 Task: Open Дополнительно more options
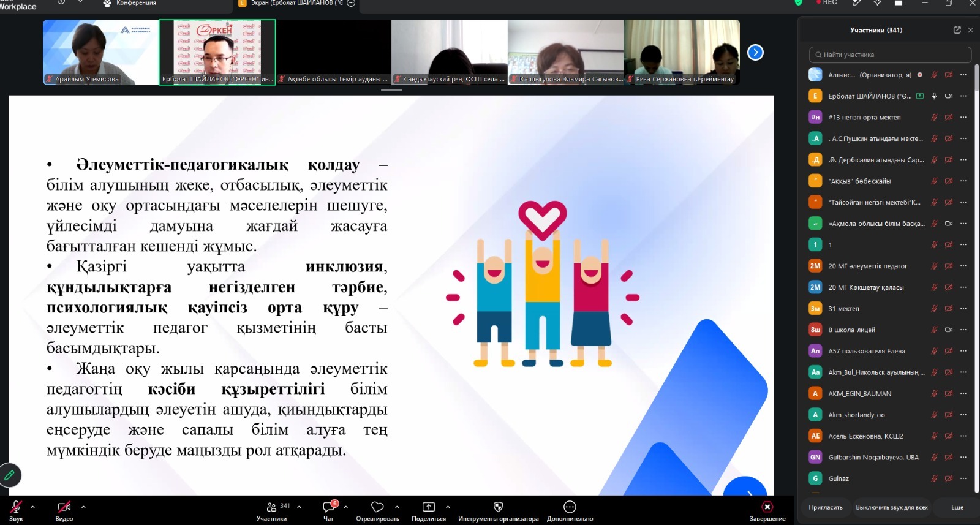click(570, 510)
